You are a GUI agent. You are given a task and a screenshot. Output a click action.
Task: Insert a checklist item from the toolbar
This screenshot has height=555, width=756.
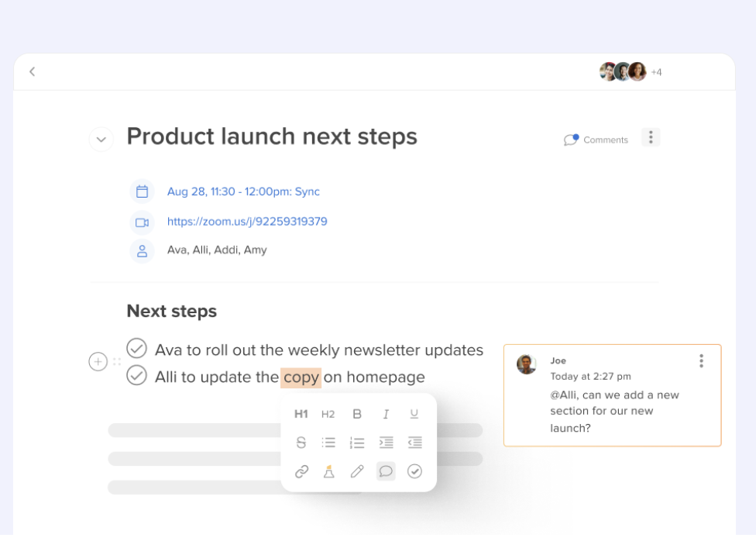(414, 471)
